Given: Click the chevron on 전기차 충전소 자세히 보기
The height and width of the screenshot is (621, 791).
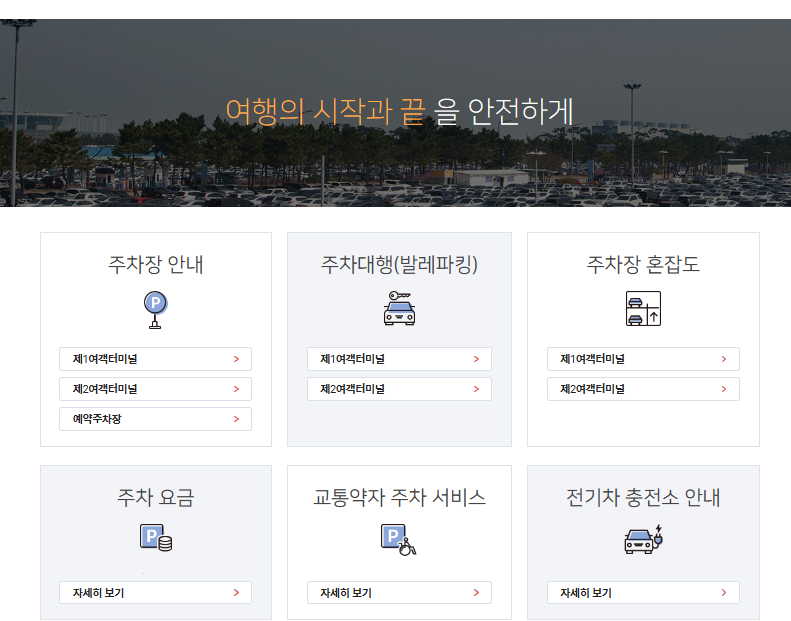Looking at the screenshot, I should (724, 592).
